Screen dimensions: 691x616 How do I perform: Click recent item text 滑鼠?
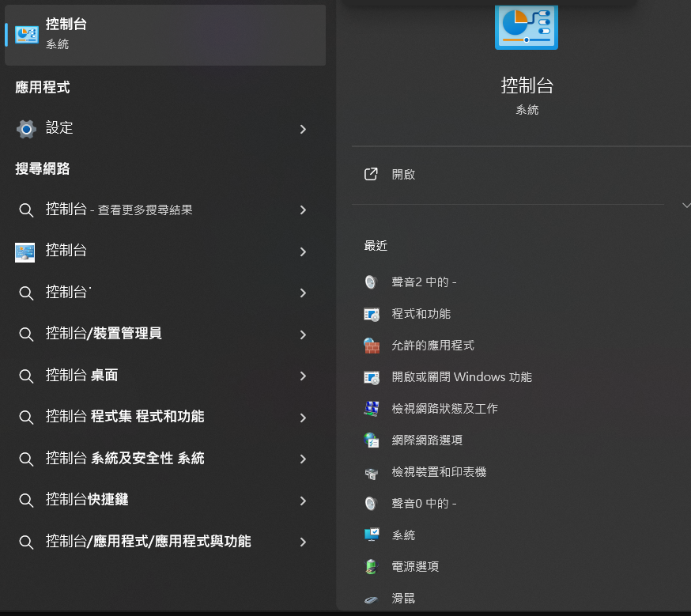tap(403, 599)
